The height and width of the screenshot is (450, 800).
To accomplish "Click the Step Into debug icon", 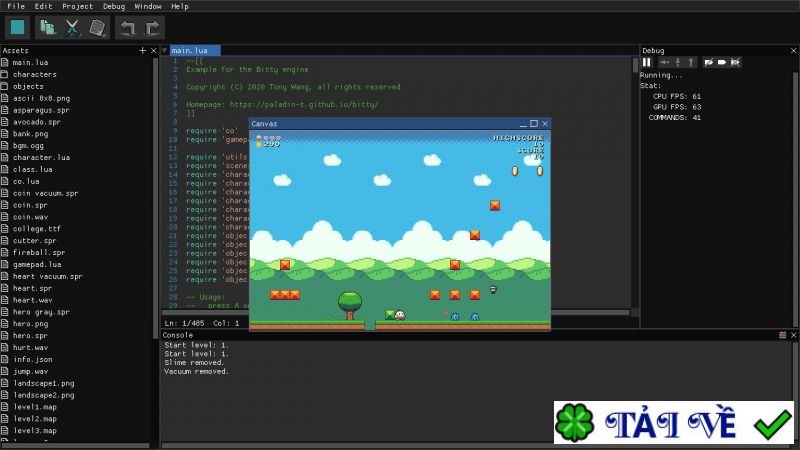I will coord(678,62).
